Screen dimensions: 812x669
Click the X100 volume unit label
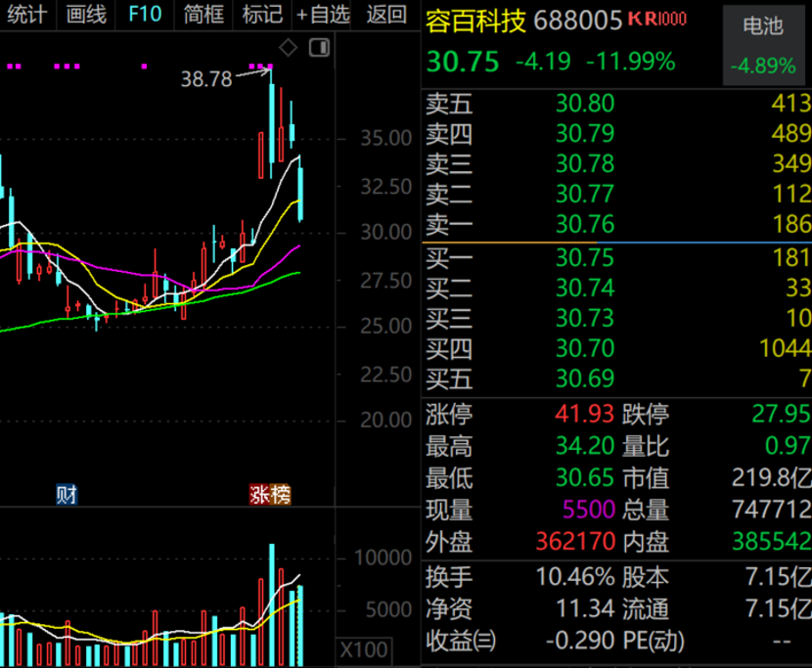point(364,649)
